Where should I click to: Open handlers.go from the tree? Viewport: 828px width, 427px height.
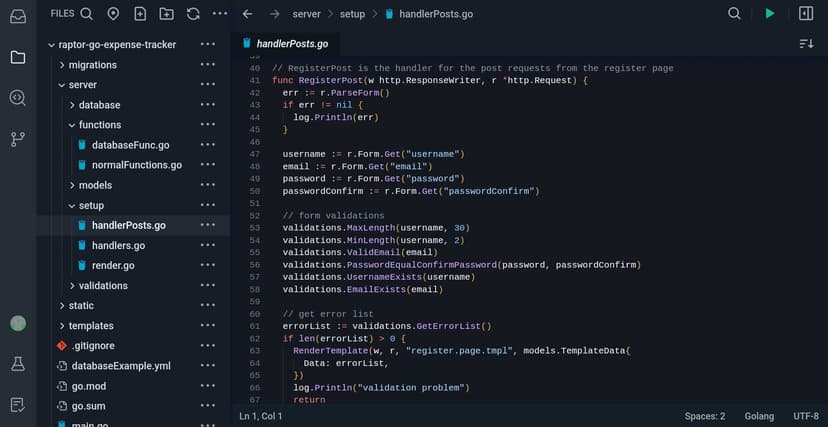118,245
